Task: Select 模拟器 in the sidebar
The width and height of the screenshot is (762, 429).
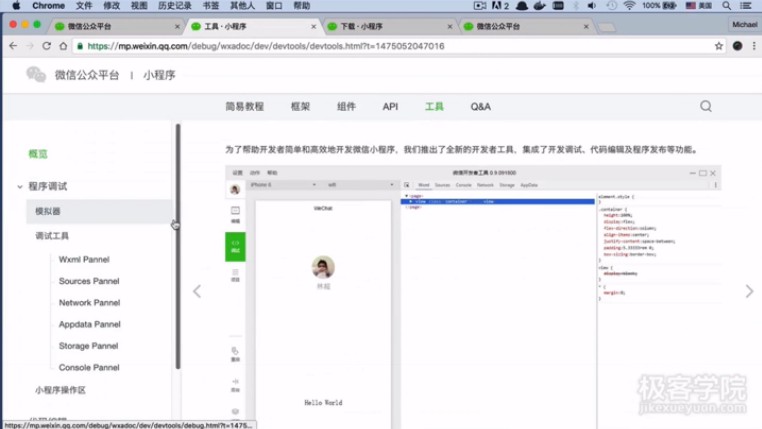Action: (x=99, y=211)
